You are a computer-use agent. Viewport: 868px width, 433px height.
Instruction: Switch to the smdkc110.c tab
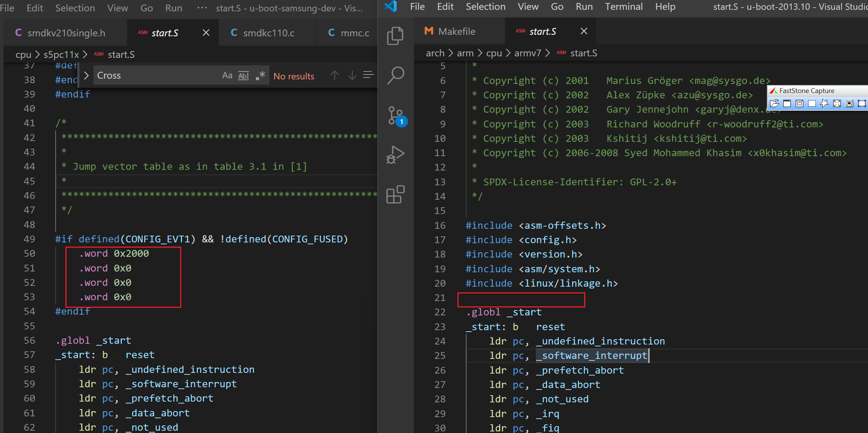[267, 33]
